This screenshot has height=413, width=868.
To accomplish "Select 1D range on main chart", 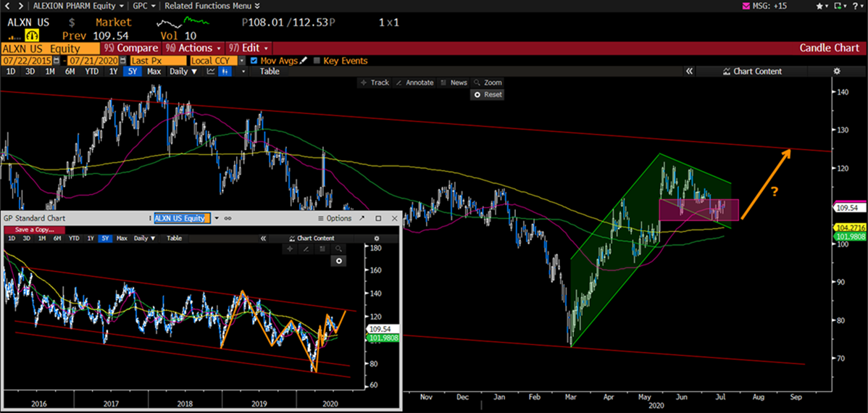I will tap(11, 72).
